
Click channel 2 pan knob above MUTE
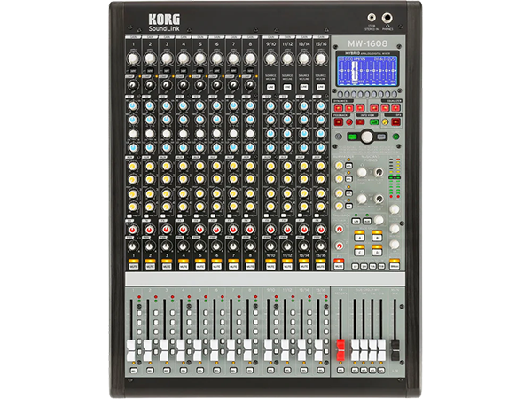(150, 246)
